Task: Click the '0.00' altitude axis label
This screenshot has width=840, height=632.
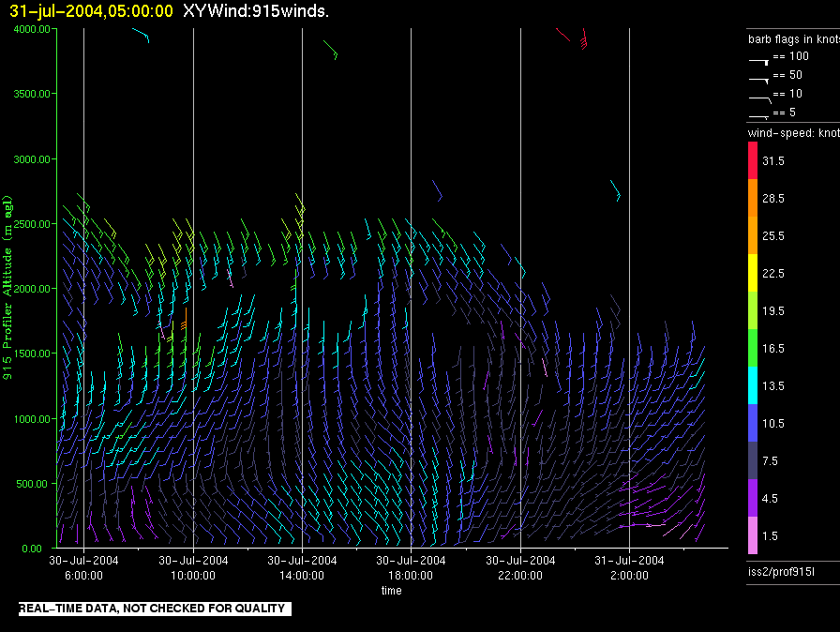Action: [32, 549]
